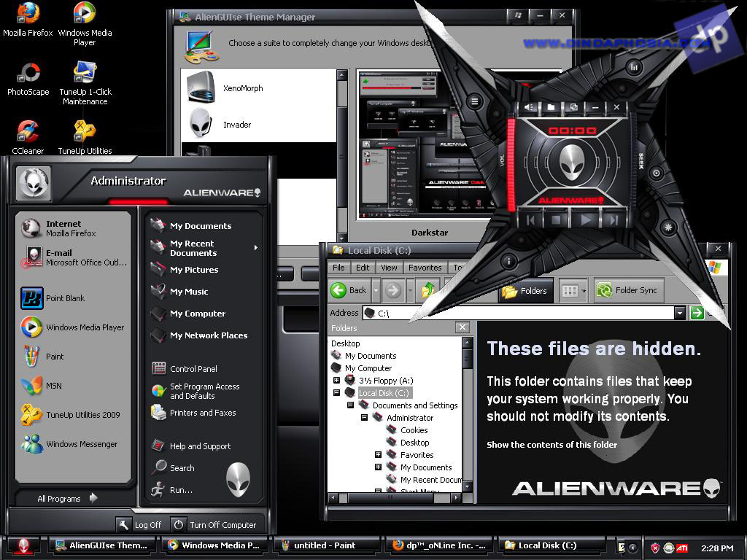Open file folder icon on media player
Screen dimensions: 747x560
(551, 107)
